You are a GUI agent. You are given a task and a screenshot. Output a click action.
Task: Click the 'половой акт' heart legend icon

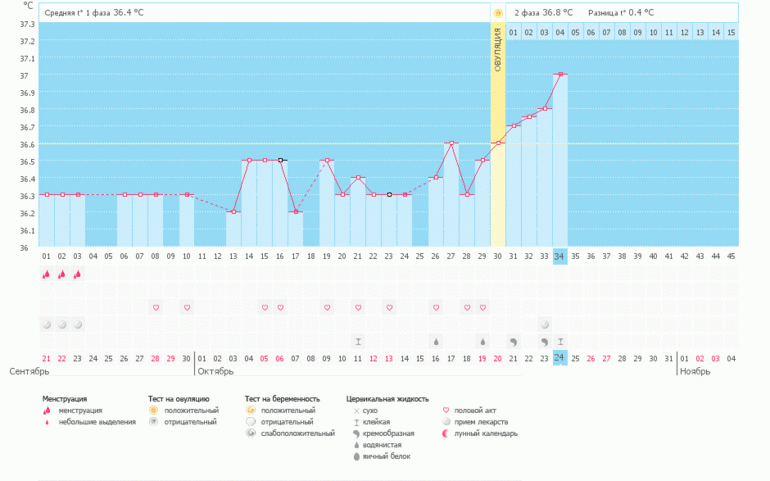[x=445, y=410]
